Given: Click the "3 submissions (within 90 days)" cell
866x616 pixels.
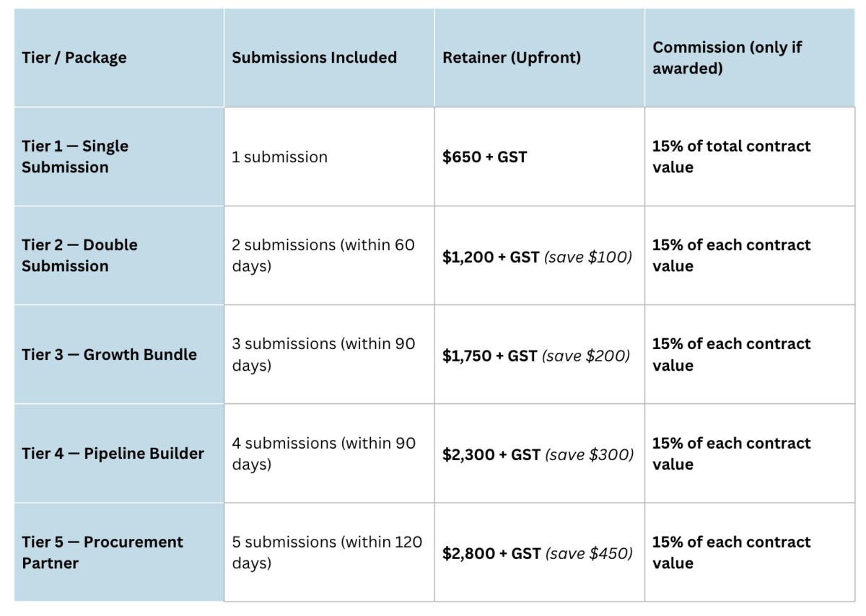Looking at the screenshot, I should click(323, 354).
